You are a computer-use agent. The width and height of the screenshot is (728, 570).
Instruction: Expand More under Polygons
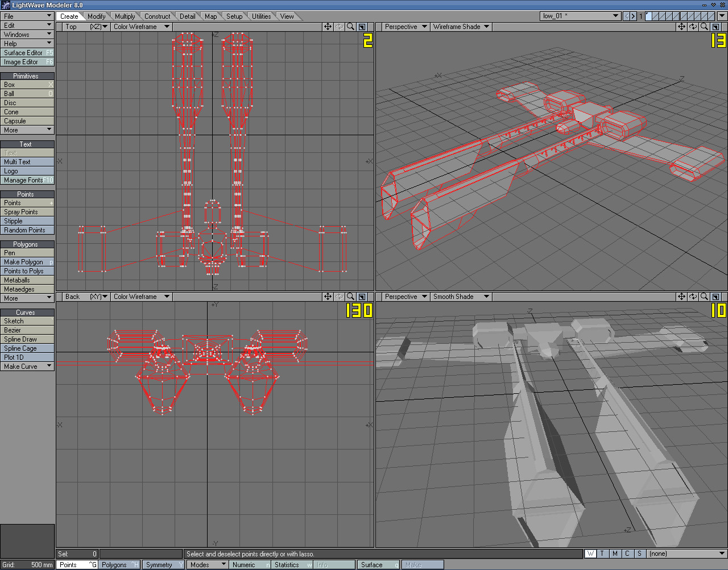(x=27, y=298)
